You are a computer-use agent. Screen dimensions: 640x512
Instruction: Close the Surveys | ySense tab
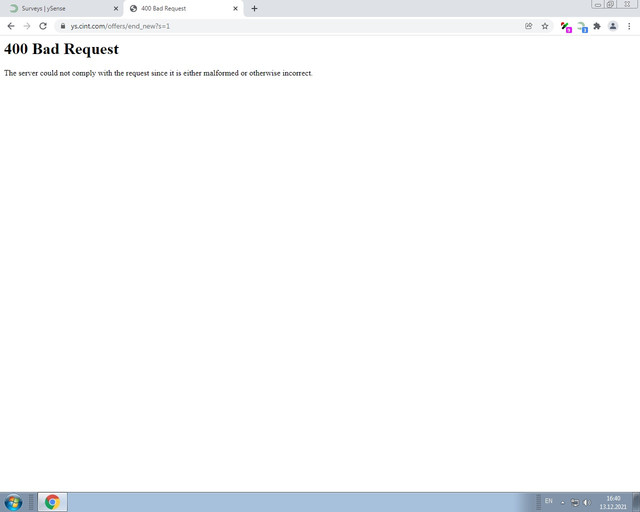(x=116, y=8)
